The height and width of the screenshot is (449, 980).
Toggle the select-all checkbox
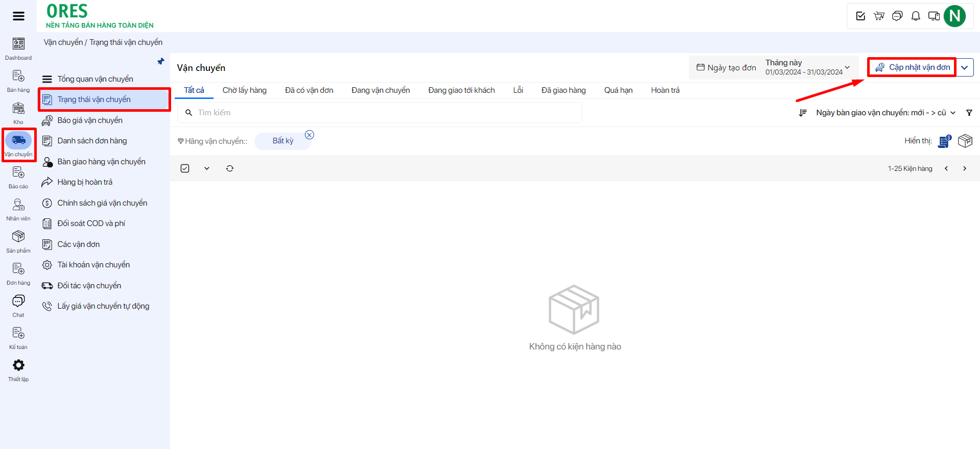[x=185, y=168]
